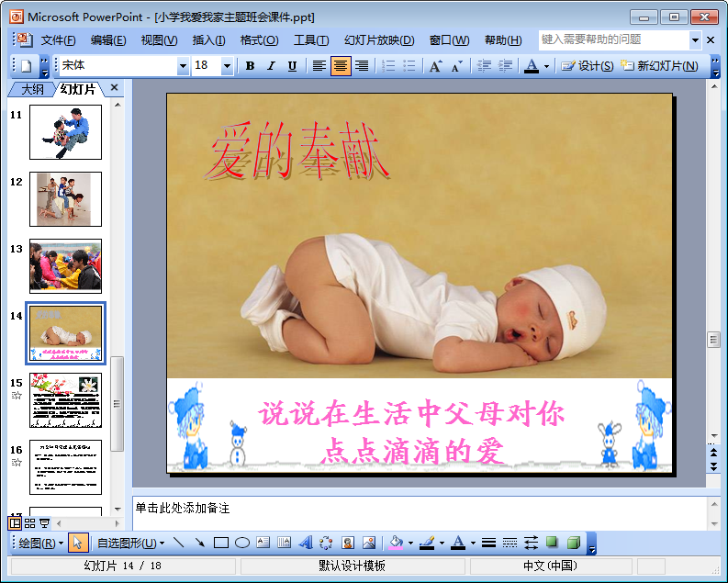The height and width of the screenshot is (583, 728).
Task: Select the Line drawing tool
Action: tap(178, 543)
